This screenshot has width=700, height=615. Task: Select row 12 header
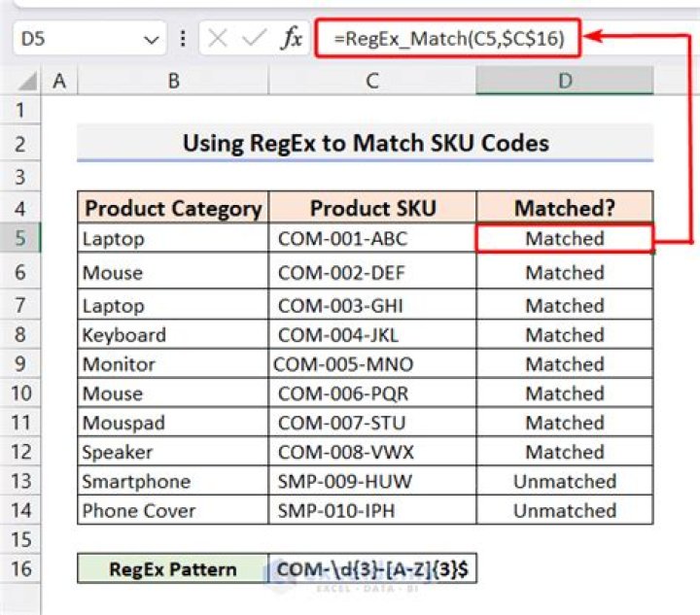tap(20, 452)
